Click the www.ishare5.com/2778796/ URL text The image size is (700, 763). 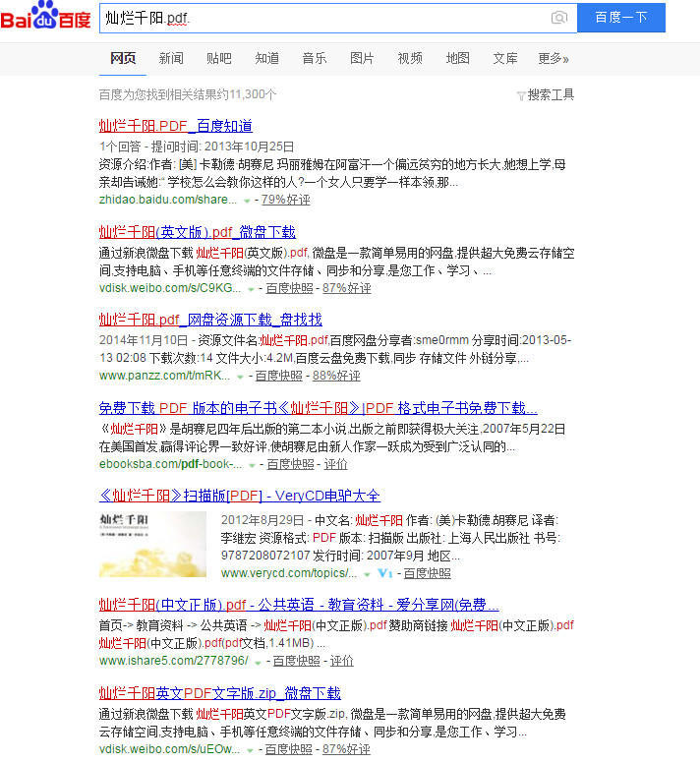point(174,661)
